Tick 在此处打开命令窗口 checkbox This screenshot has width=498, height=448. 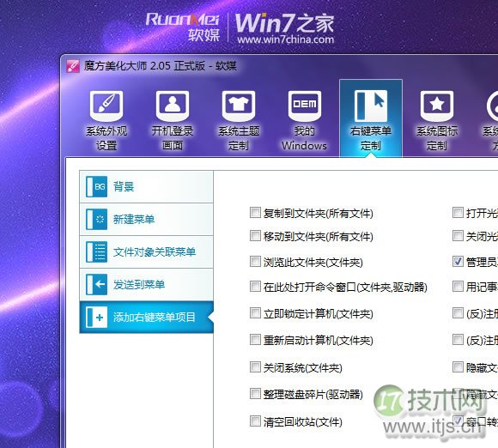coord(255,287)
